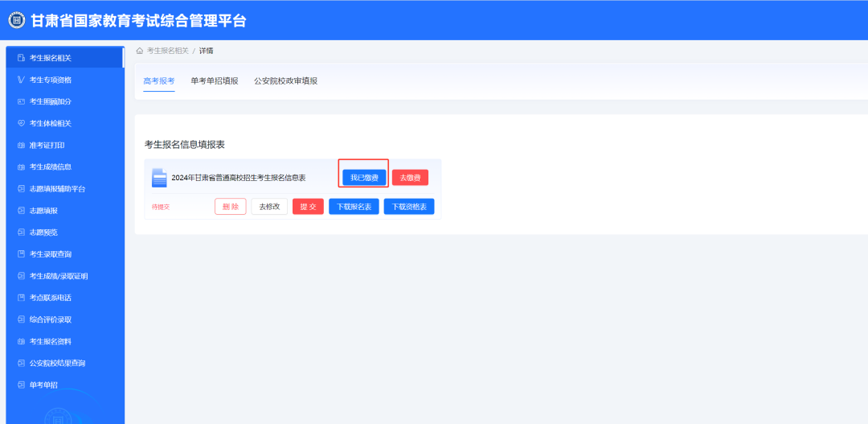Click the icon beside 考生录取查询
The height and width of the screenshot is (424, 868).
coord(21,254)
